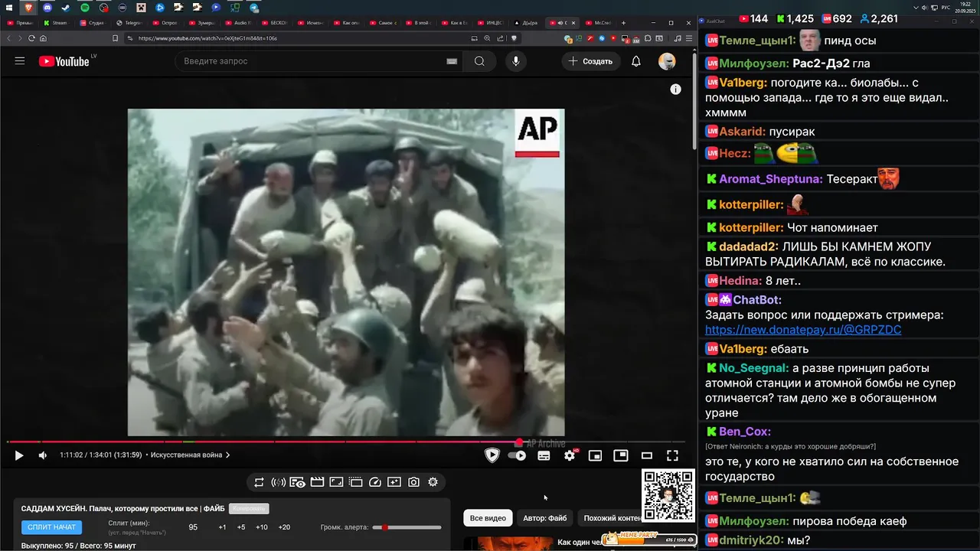Screen dimensions: 980x551
Task: Click the dashed-frame icon in enhancer toolbar
Action: [355, 482]
